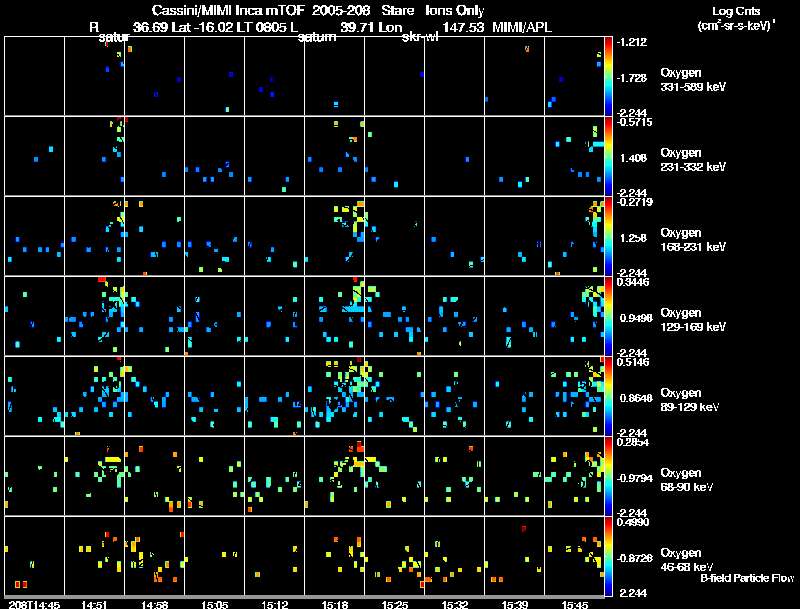Select the 'Oxygen 68-90 keV' label

687,480
